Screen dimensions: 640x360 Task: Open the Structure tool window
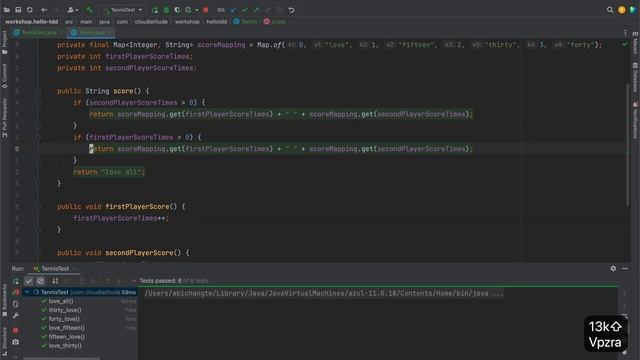tap(4, 343)
